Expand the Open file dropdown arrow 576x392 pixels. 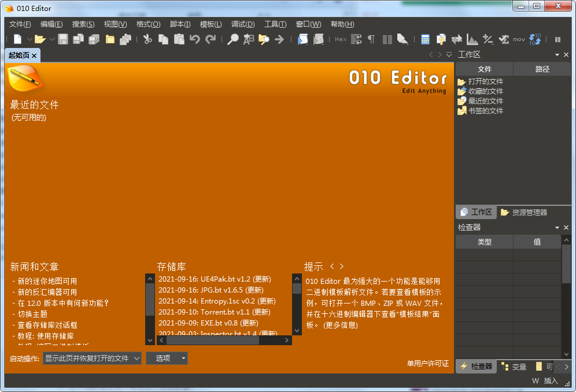52,39
